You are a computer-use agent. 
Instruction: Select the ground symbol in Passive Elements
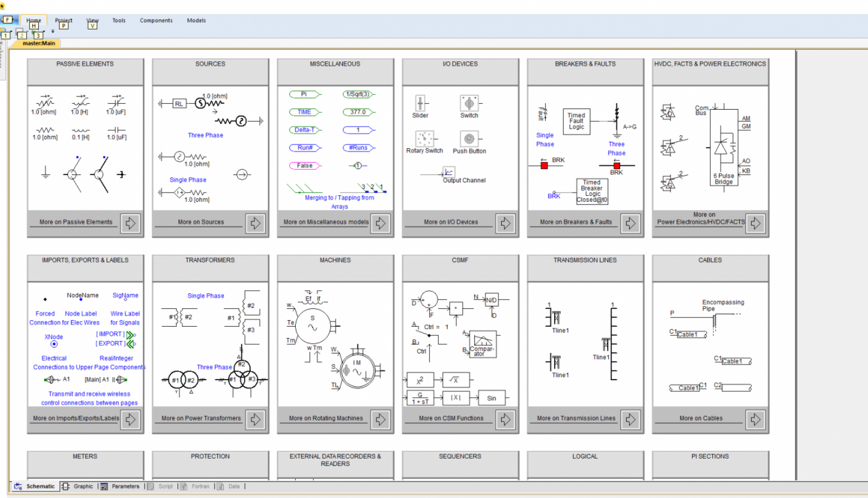tap(46, 173)
